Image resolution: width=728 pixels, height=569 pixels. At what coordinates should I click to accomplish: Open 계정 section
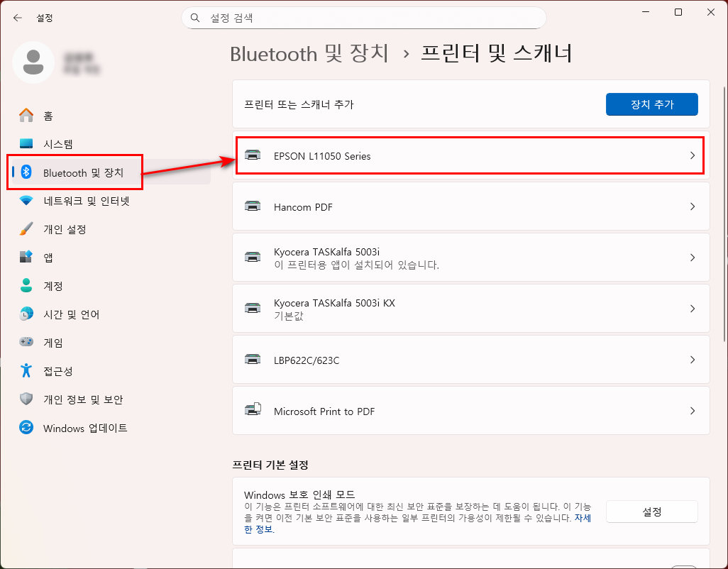point(111,286)
